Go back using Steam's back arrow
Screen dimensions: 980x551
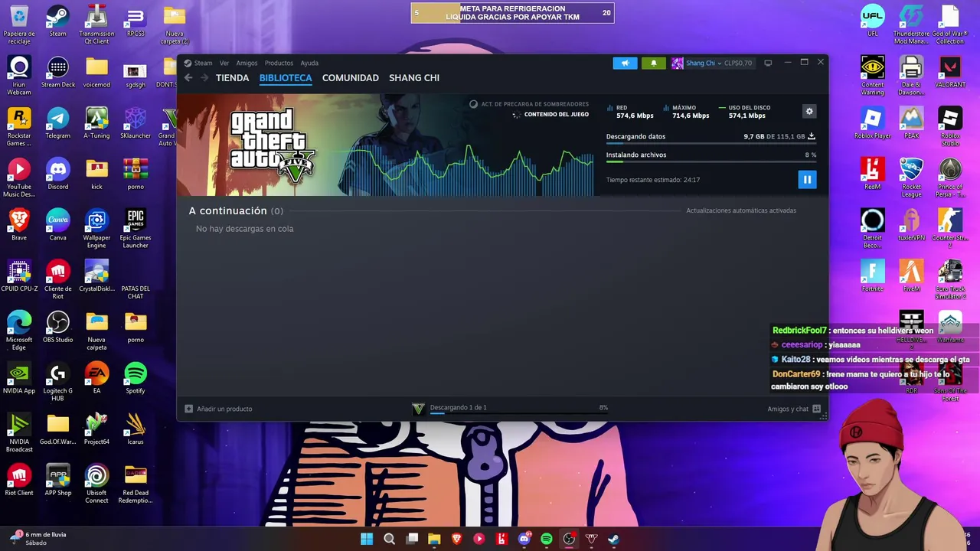pyautogui.click(x=188, y=78)
